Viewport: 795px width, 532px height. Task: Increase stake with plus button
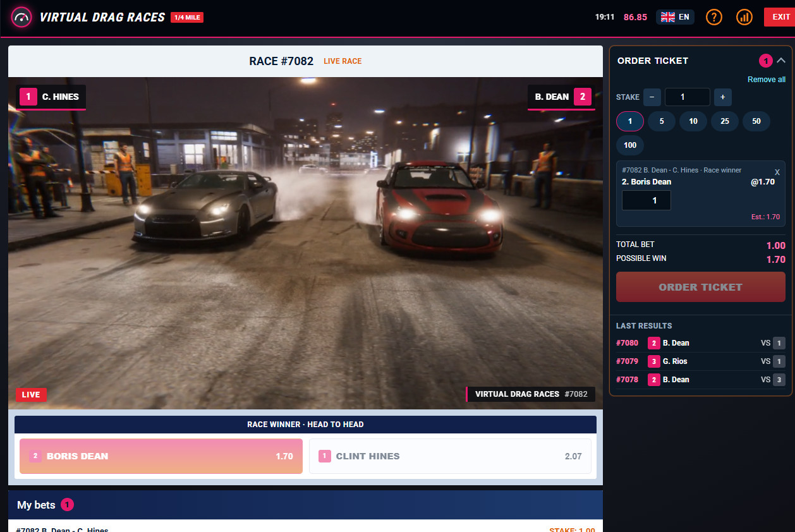click(723, 97)
